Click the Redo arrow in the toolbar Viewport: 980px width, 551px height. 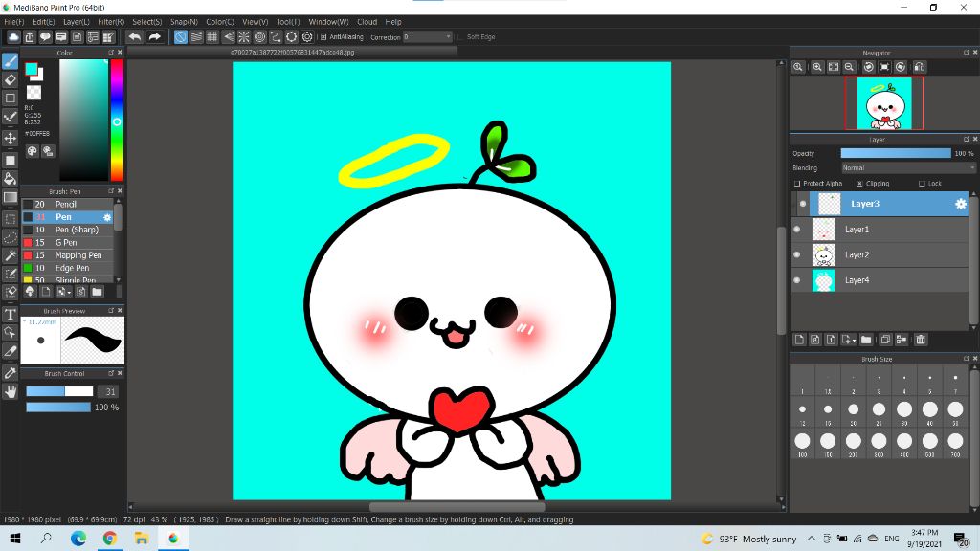[x=154, y=37]
